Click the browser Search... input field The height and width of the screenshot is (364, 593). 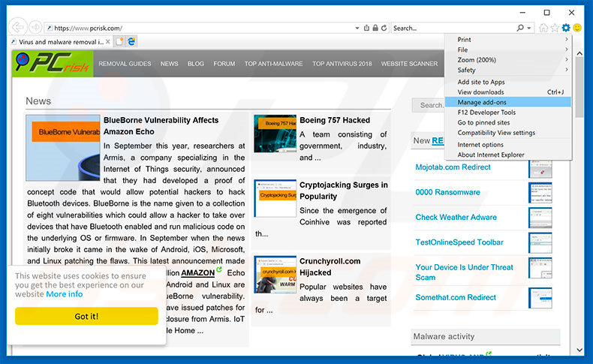(454, 28)
